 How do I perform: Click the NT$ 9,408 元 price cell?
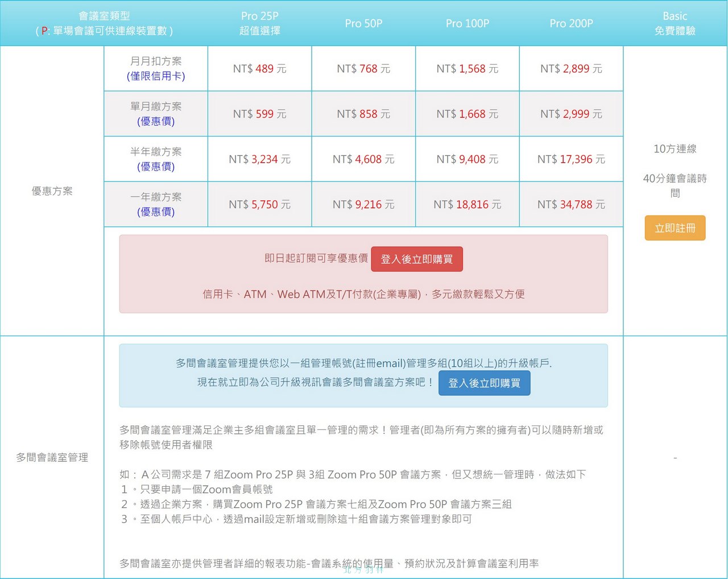[x=468, y=159]
